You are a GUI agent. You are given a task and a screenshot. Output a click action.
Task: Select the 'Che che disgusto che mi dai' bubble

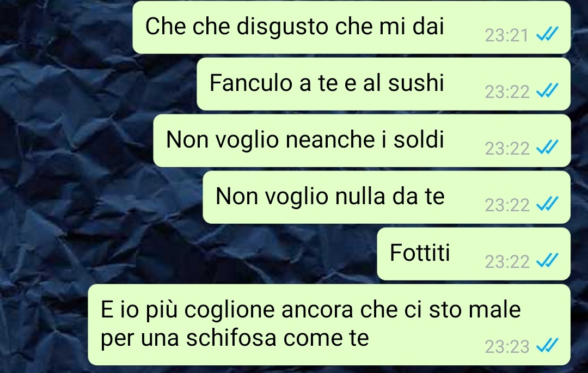point(351,27)
